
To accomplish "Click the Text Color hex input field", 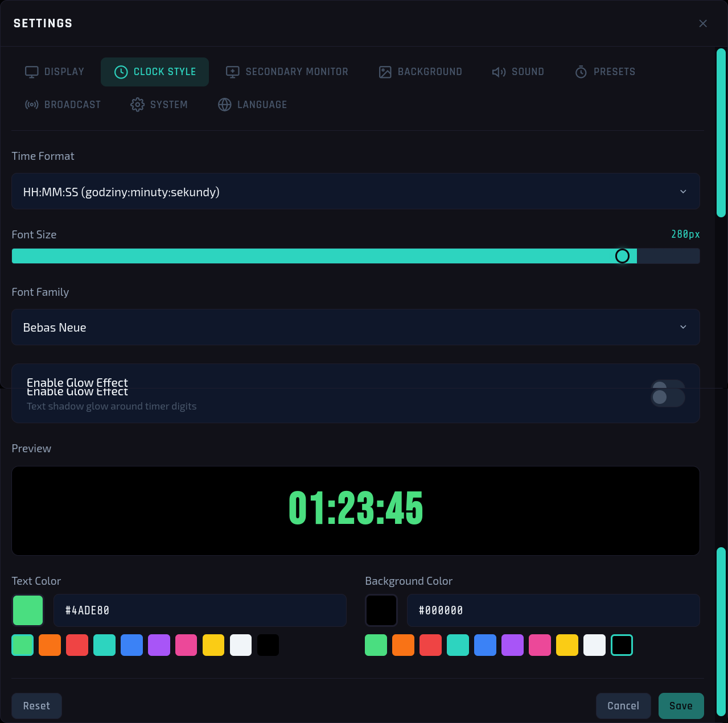I will 200,610.
